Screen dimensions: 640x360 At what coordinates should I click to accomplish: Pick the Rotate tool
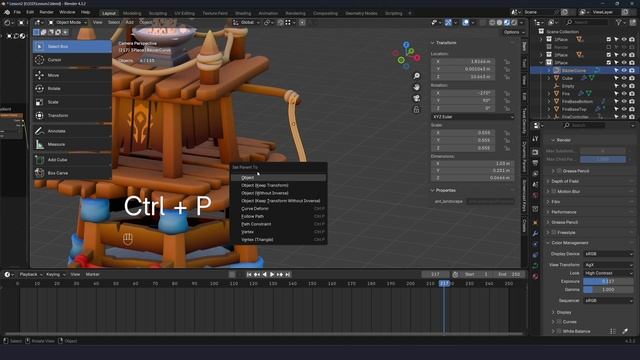(72, 89)
